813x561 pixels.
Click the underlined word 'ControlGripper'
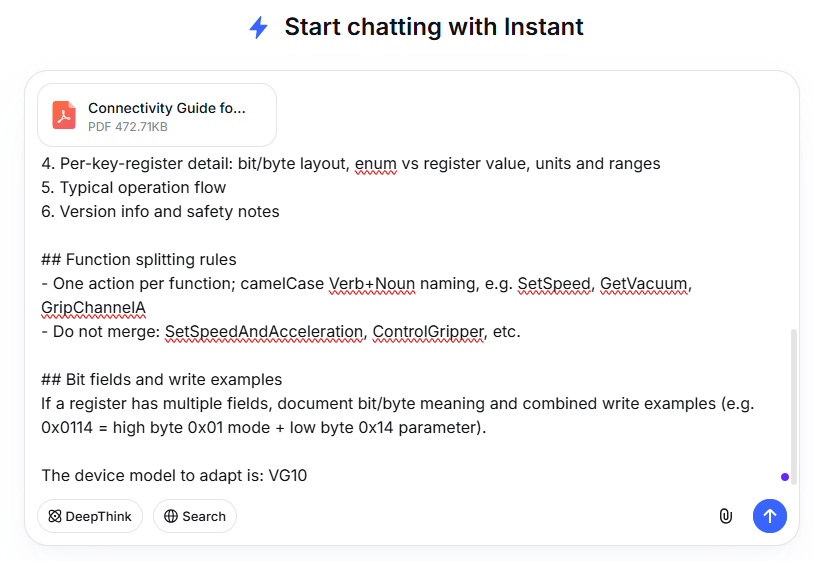tap(428, 332)
